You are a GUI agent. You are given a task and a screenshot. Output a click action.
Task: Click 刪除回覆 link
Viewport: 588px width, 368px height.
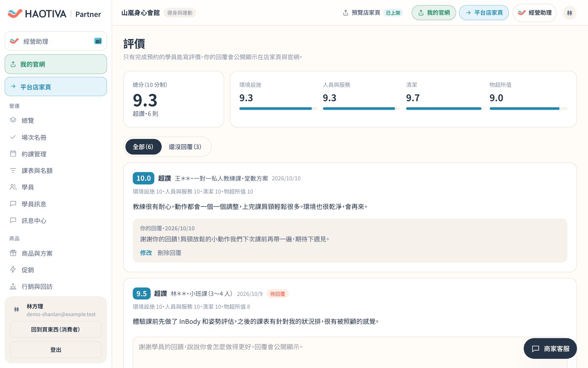click(169, 253)
